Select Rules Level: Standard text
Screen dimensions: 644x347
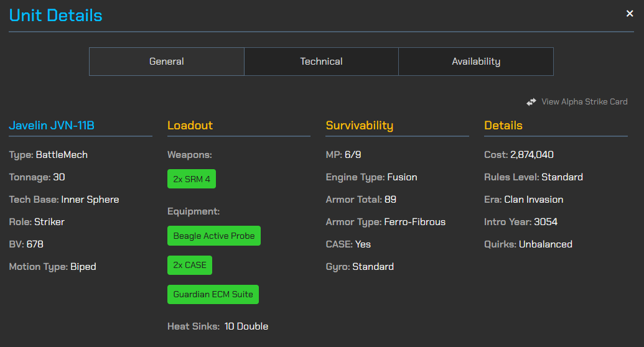click(x=533, y=177)
